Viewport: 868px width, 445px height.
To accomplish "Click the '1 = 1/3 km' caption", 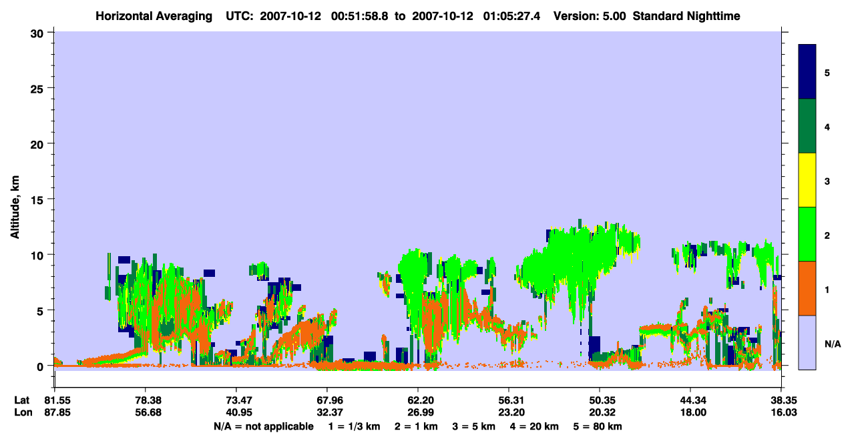I will (355, 426).
